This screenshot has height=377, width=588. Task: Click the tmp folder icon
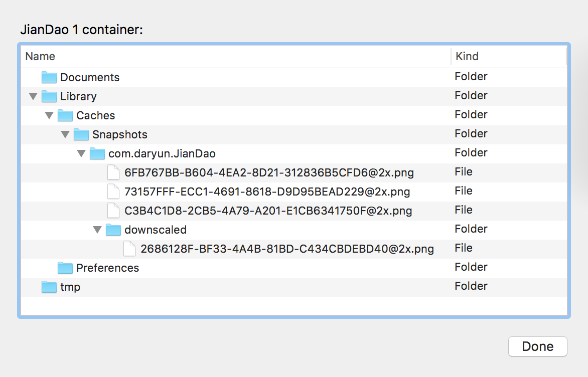[x=49, y=287]
